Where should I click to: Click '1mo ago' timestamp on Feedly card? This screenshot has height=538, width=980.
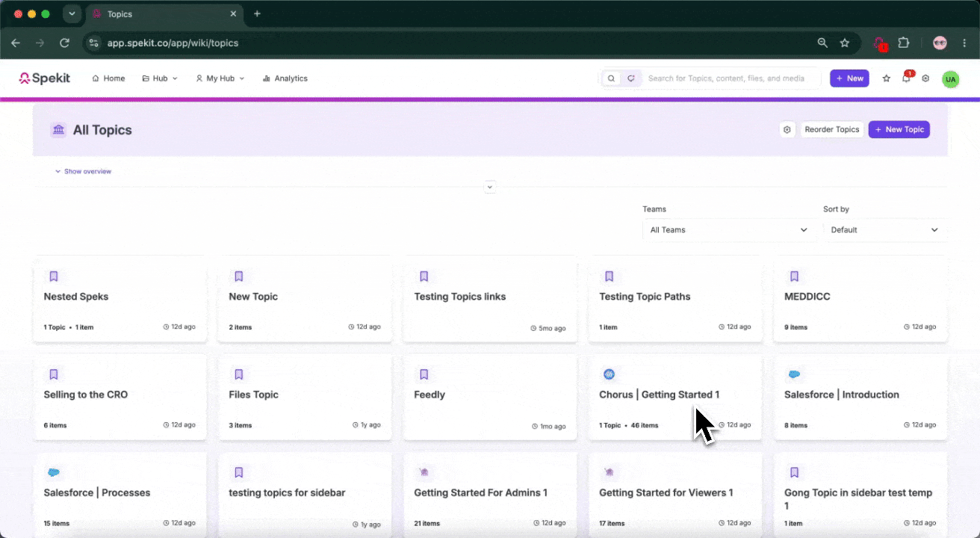[x=552, y=427]
